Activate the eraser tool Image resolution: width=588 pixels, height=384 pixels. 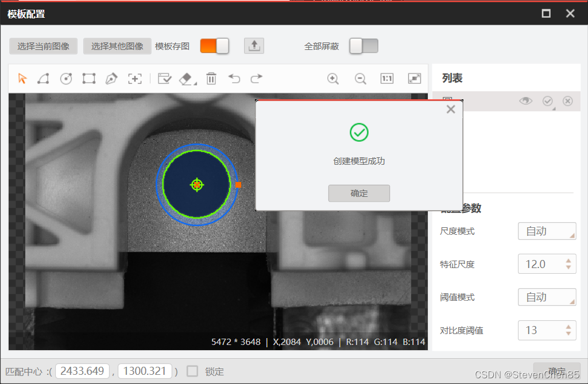(186, 79)
